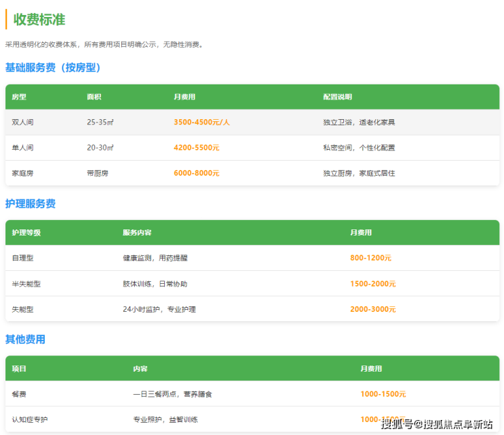Select the 配置说明 column header
Screen dimensions: 504x435
click(337, 97)
